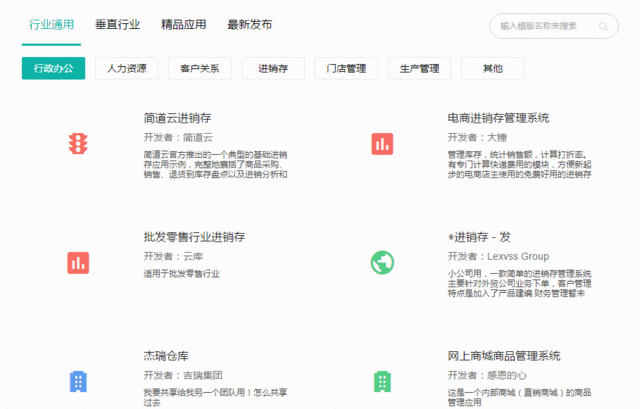Open the 电商进销存管理系统 template title
Screen dimensions: 640x409
coord(498,118)
